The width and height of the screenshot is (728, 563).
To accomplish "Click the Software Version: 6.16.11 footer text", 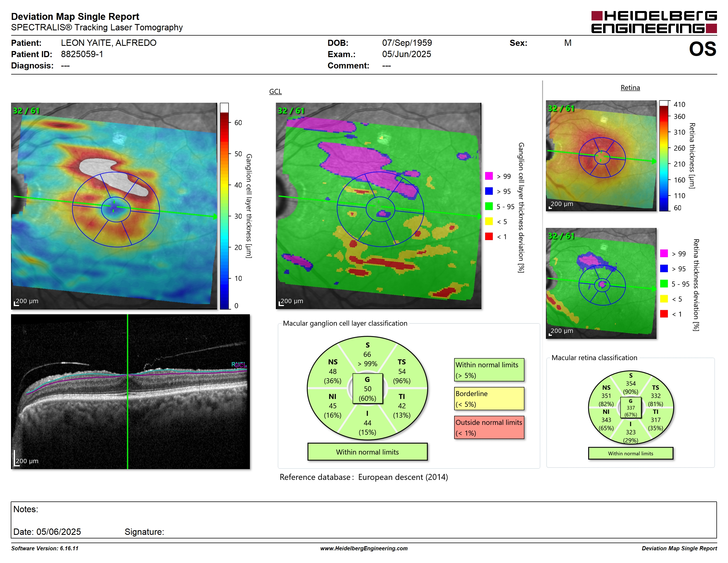I will tap(45, 548).
